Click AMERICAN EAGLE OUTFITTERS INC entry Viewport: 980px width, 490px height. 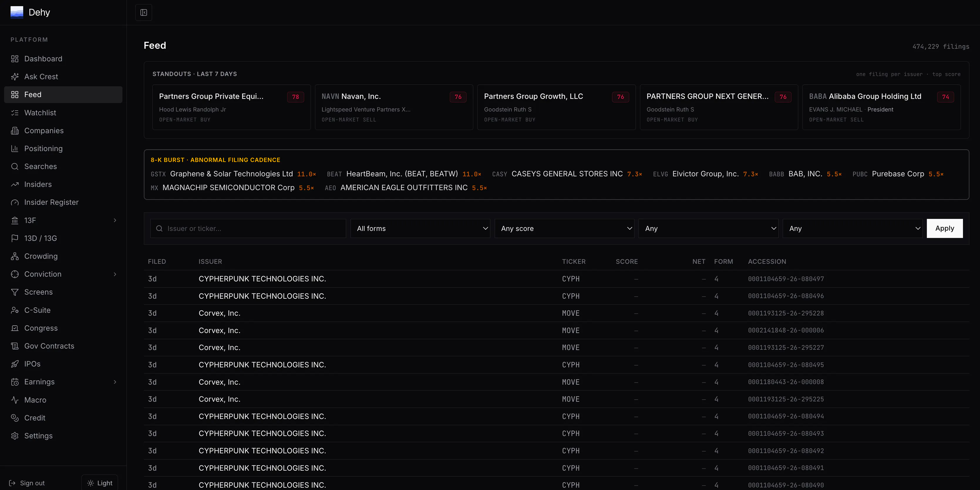click(x=405, y=188)
